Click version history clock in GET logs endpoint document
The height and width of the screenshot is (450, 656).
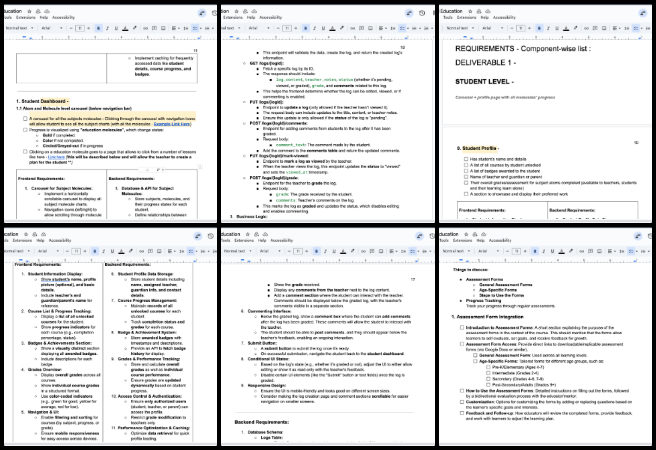pyautogui.click(x=422, y=13)
